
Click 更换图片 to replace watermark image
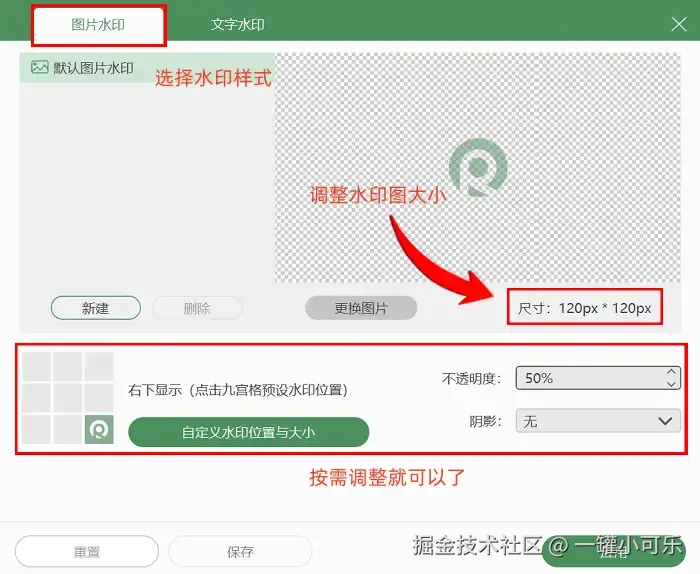(361, 308)
